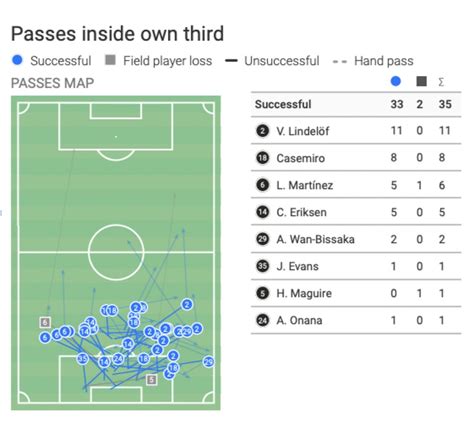This screenshot has width=474, height=427.
Task: Click gray number 5 loss marker on pitch
Action: coord(151,379)
